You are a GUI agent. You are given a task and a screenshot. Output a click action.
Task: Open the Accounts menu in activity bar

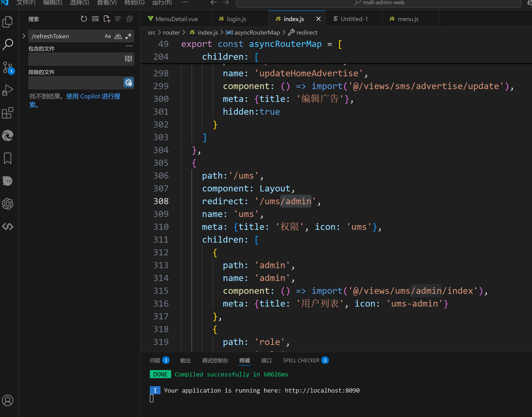8,401
